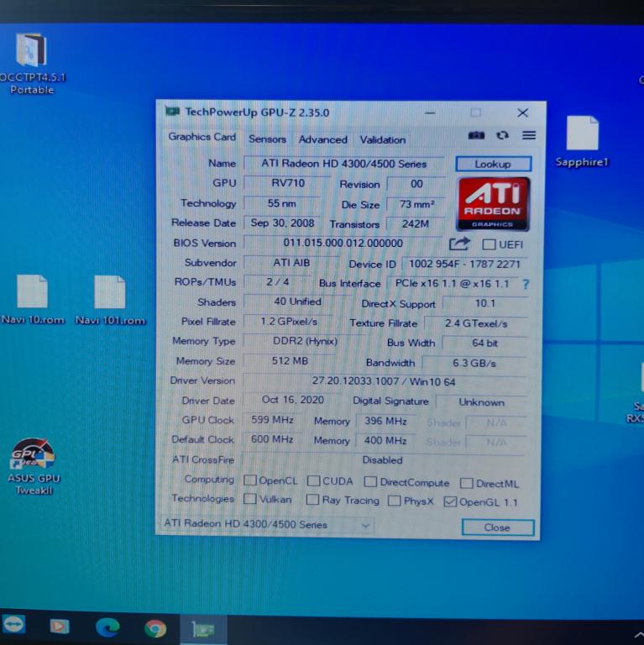The image size is (644, 645).
Task: Open the GPU-Z hamburger menu
Action: tap(529, 135)
